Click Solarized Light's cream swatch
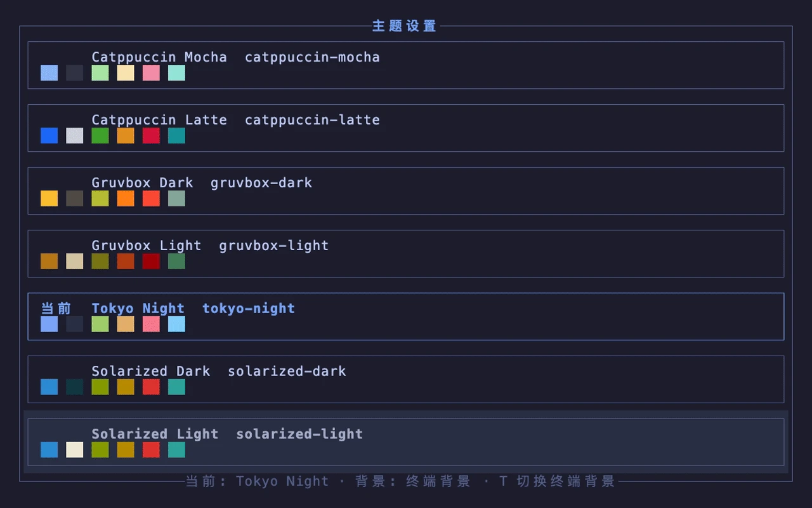Viewport: 812px width, 508px height. [x=75, y=450]
